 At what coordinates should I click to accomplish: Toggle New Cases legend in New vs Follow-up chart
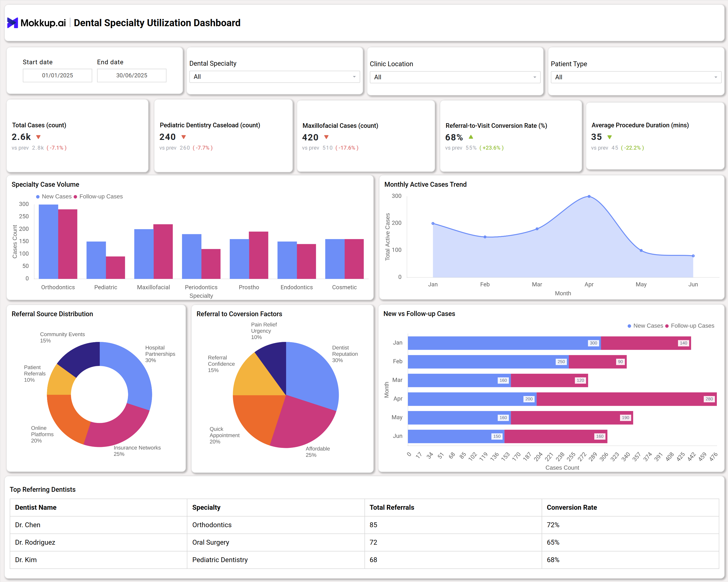645,326
